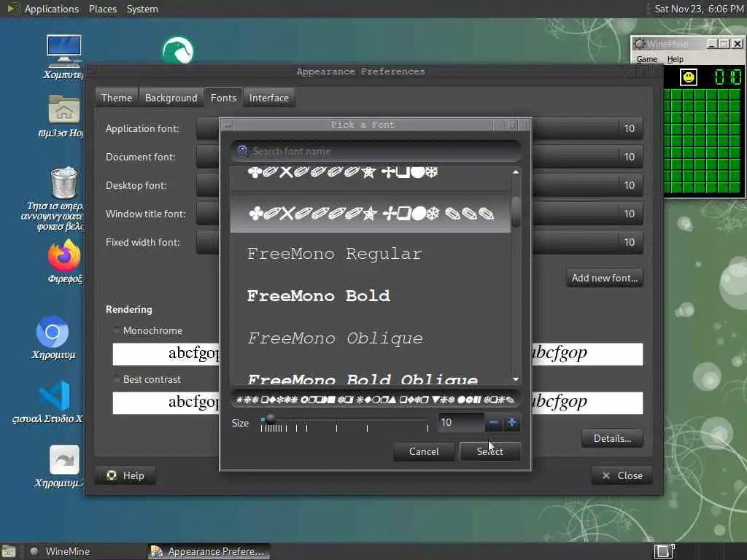Open the Trash desktop icon
The height and width of the screenshot is (560, 747).
[64, 183]
